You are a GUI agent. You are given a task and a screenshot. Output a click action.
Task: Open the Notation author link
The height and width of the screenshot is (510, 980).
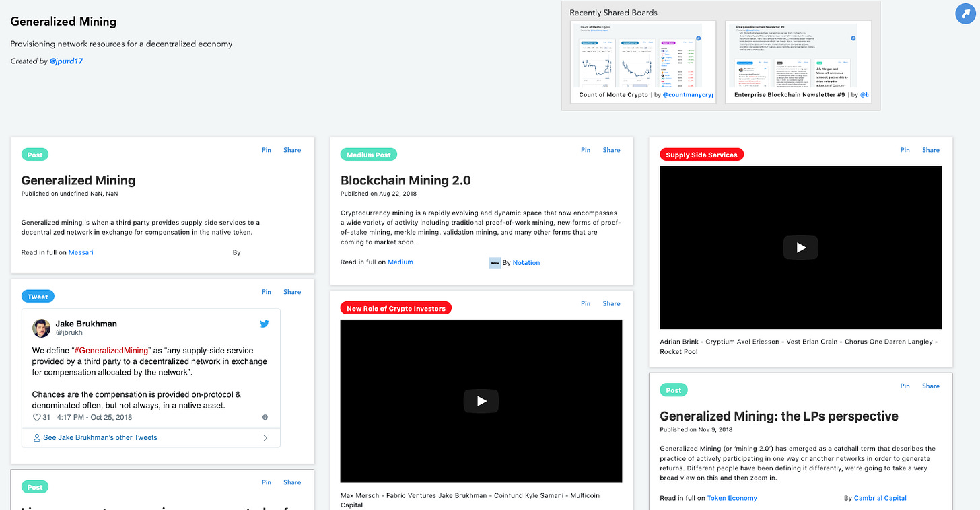[526, 263]
